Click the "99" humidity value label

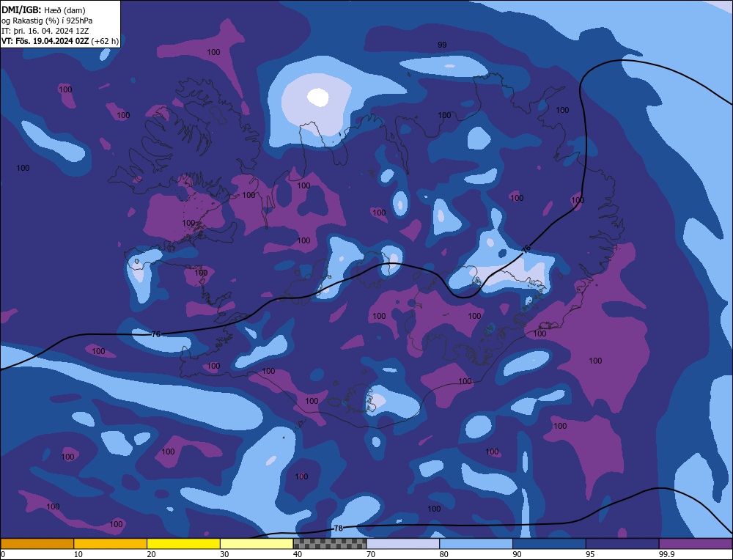442,45
